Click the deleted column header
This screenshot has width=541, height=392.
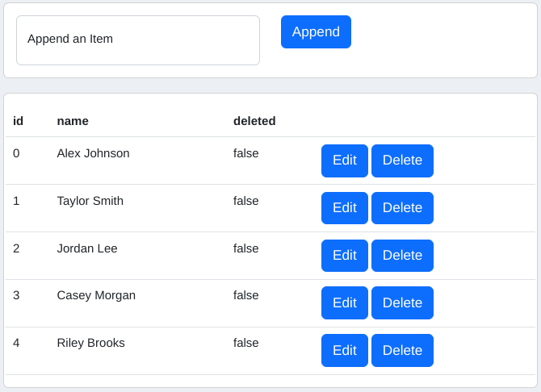[254, 121]
